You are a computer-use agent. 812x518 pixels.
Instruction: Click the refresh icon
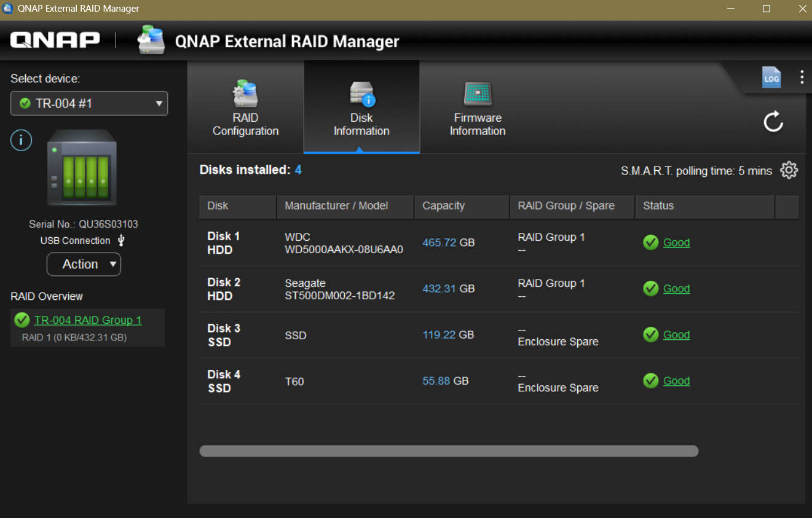(773, 121)
